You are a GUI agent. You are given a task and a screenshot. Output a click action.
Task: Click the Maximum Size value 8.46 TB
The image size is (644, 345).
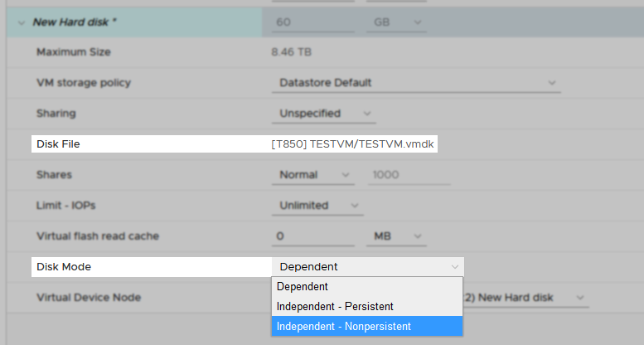pyautogui.click(x=291, y=52)
